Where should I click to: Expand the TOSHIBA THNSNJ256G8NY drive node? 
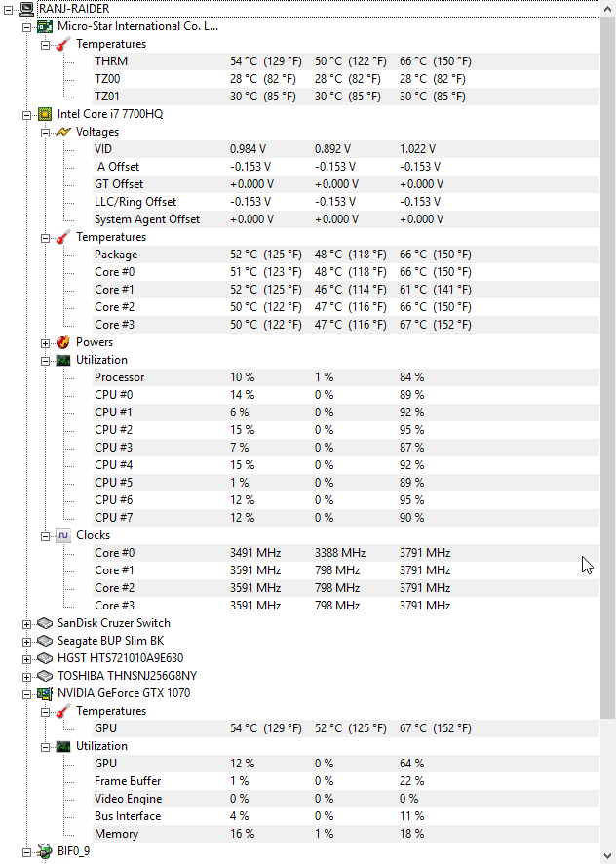click(x=26, y=676)
